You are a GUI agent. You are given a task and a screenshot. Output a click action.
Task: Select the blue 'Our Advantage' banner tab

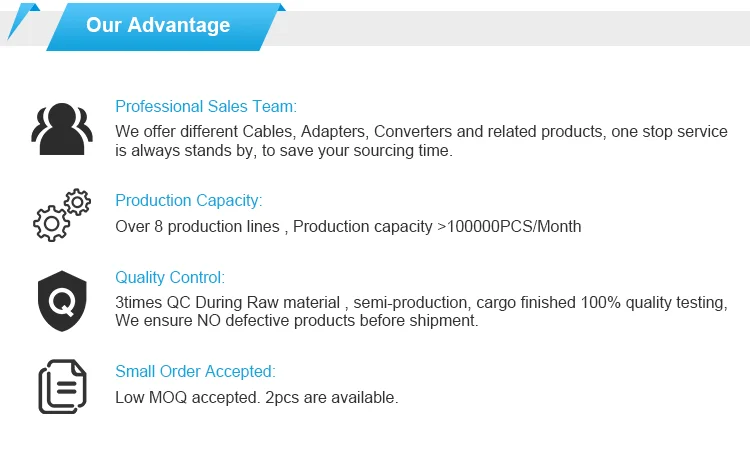coord(160,26)
